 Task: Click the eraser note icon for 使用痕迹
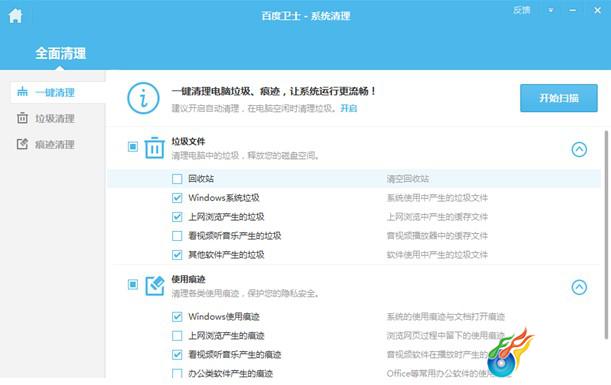tap(155, 286)
